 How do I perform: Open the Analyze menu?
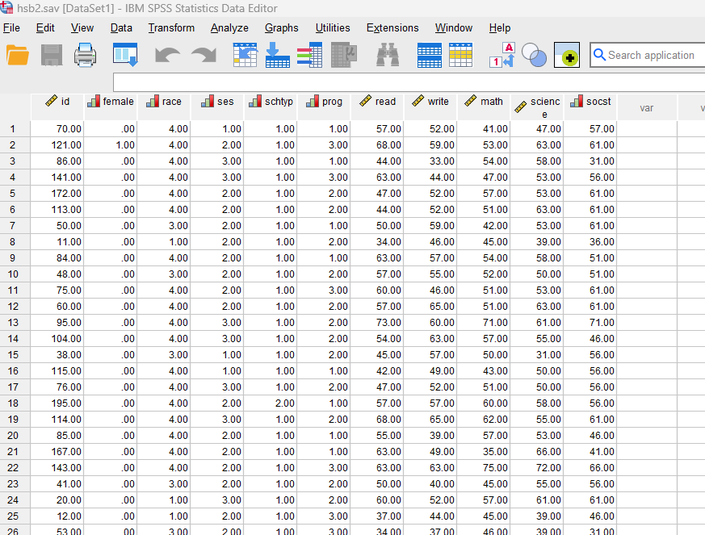(229, 28)
